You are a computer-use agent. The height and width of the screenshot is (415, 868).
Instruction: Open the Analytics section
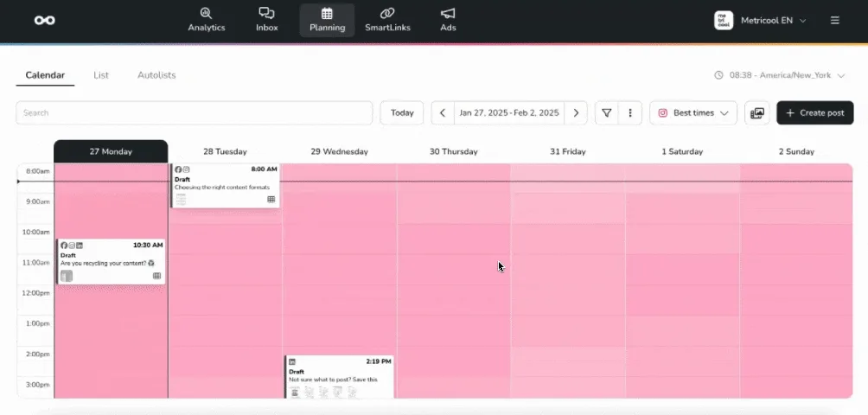(206, 20)
